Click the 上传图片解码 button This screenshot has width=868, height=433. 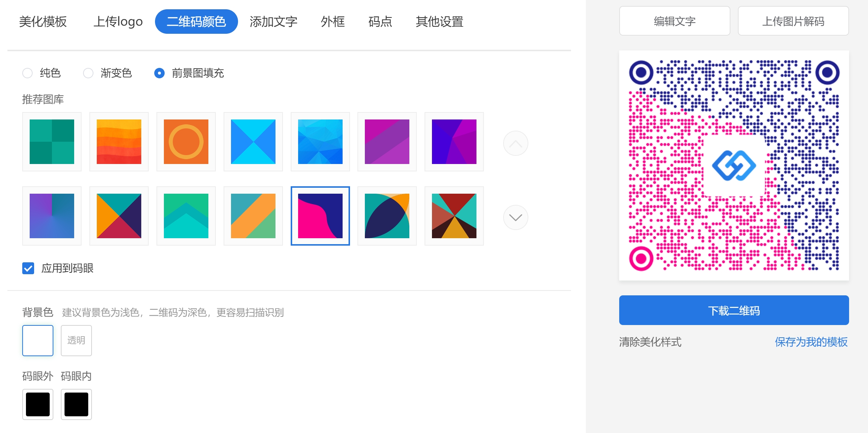[x=793, y=21]
